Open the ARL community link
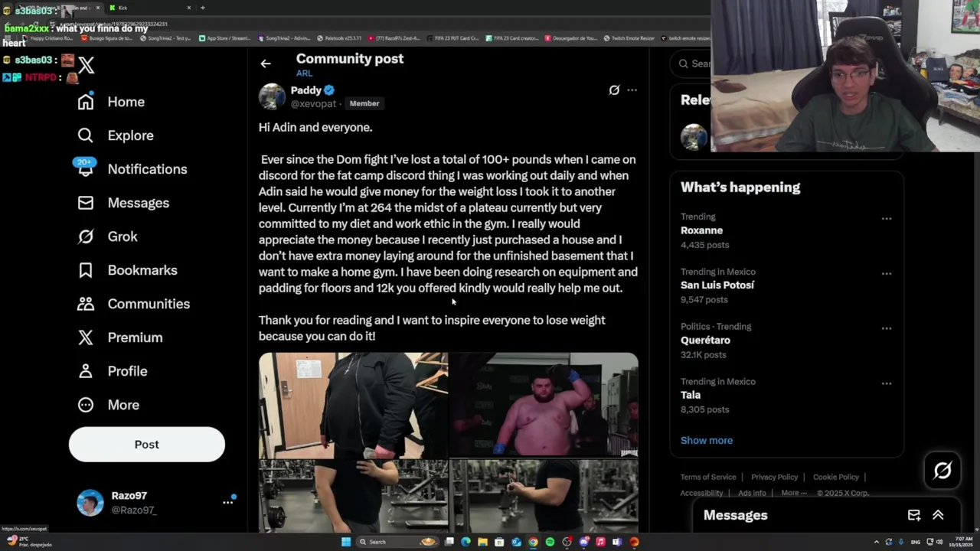Viewport: 980px width, 551px height. click(x=304, y=73)
